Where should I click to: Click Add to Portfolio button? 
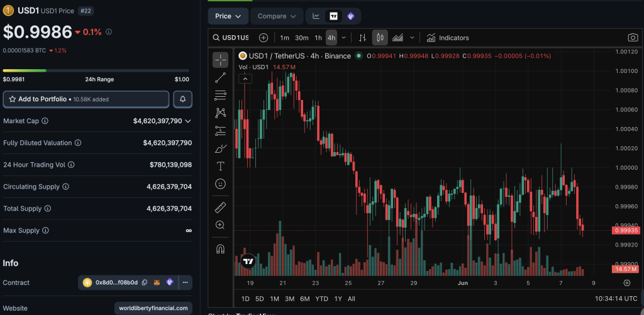pyautogui.click(x=86, y=99)
